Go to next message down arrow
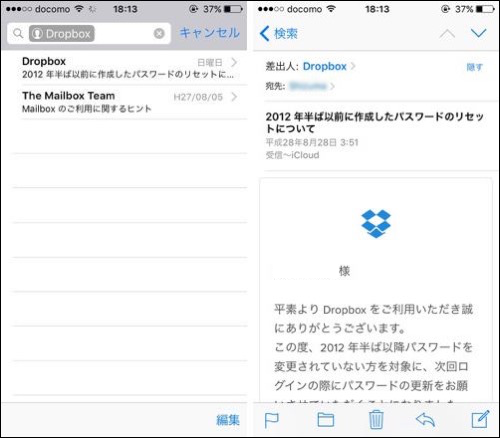Screen dimensions: 500x438 coord(478,33)
